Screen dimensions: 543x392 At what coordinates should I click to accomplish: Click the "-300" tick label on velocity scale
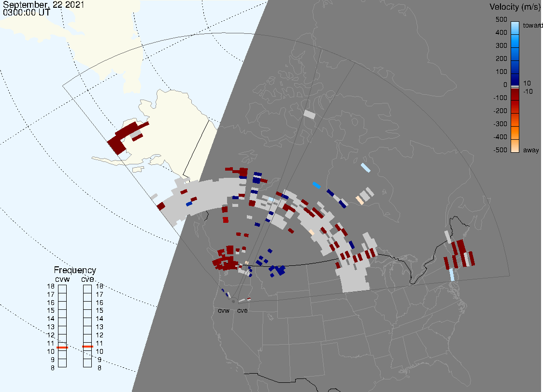pyautogui.click(x=500, y=124)
